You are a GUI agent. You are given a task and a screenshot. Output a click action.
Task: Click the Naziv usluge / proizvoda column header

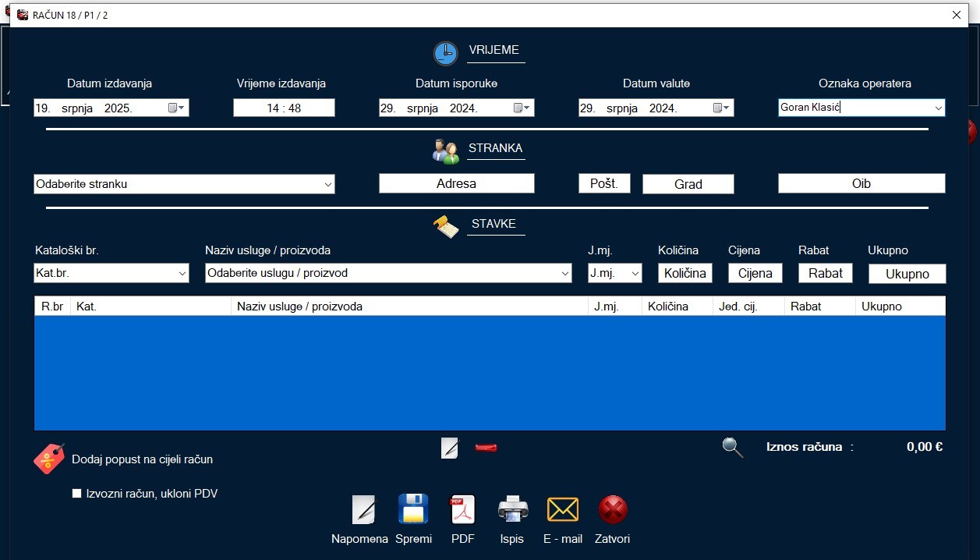[x=409, y=307]
